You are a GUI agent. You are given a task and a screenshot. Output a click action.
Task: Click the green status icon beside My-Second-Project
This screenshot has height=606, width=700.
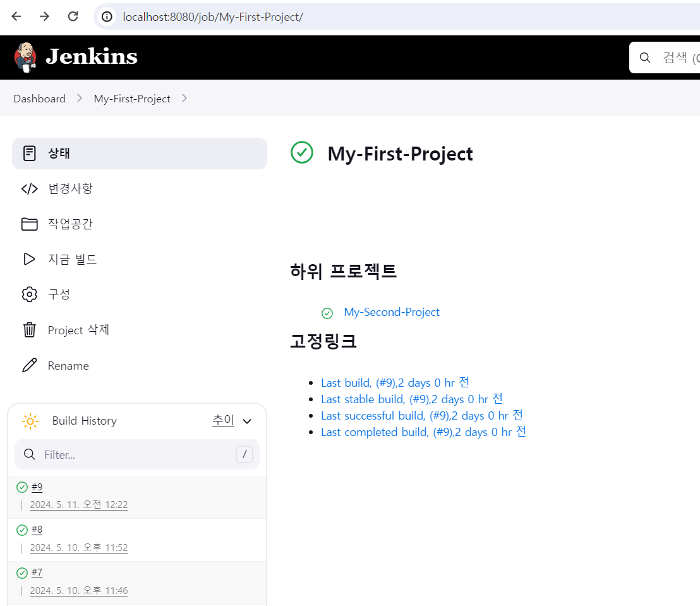(x=327, y=313)
